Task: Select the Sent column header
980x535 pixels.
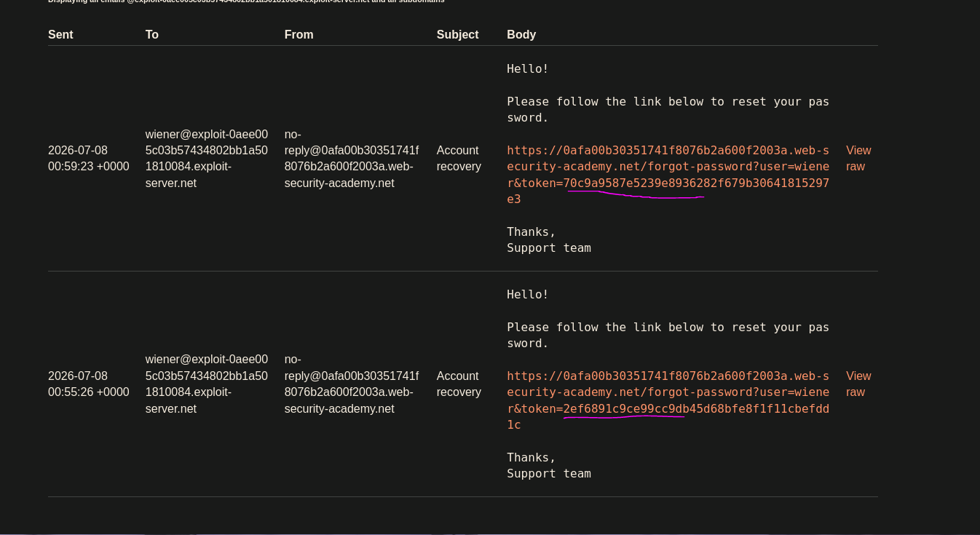Action: click(60, 34)
